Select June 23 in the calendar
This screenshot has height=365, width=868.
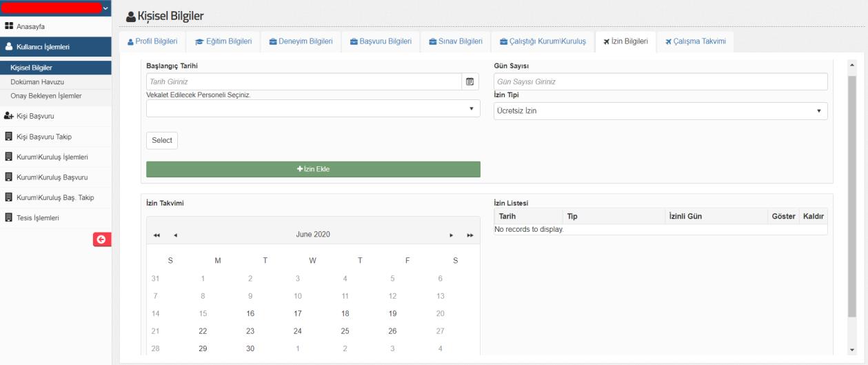[x=250, y=331]
